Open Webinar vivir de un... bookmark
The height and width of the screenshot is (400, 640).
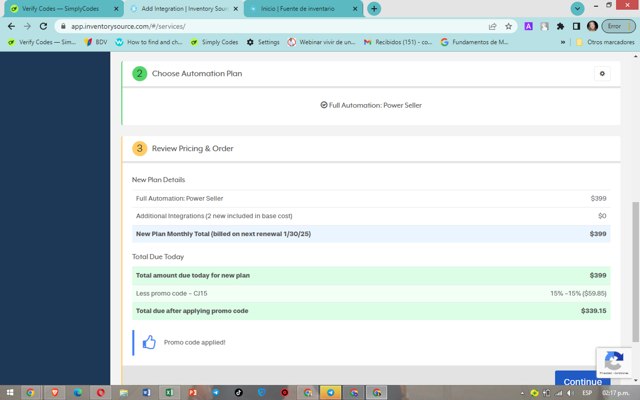pos(322,42)
